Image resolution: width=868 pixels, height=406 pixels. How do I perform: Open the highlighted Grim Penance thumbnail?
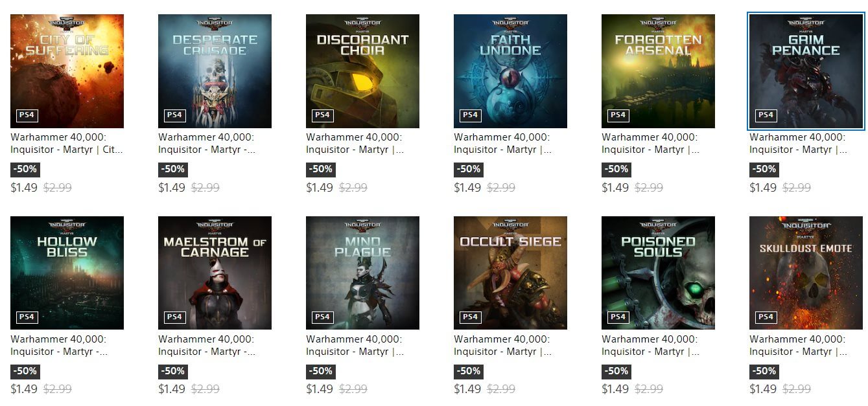[806, 71]
